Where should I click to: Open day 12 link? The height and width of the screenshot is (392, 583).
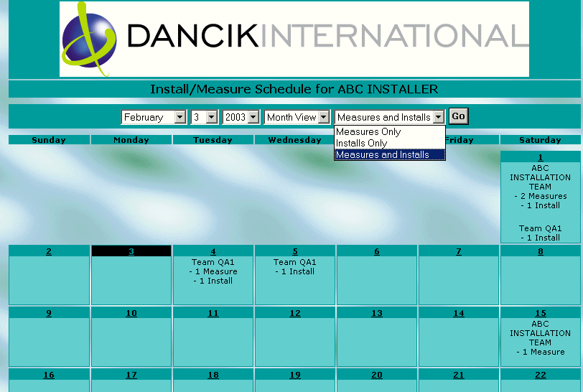coord(295,313)
